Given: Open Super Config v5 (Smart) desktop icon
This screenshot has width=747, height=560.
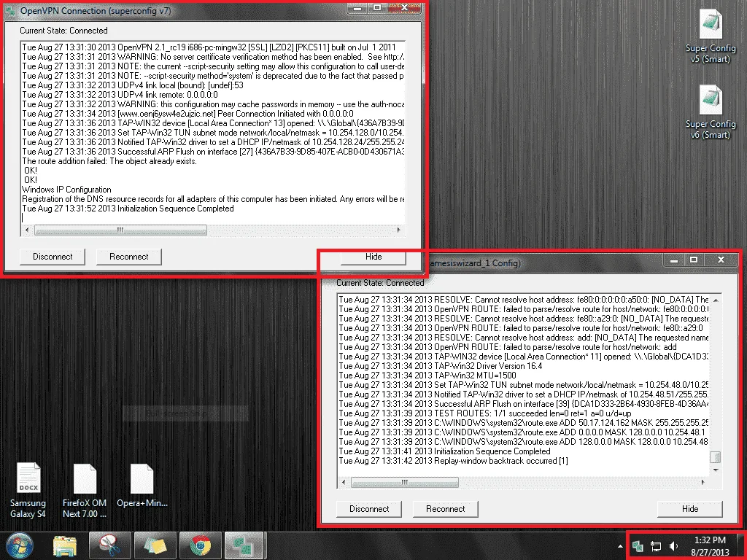Looking at the screenshot, I should click(x=711, y=37).
